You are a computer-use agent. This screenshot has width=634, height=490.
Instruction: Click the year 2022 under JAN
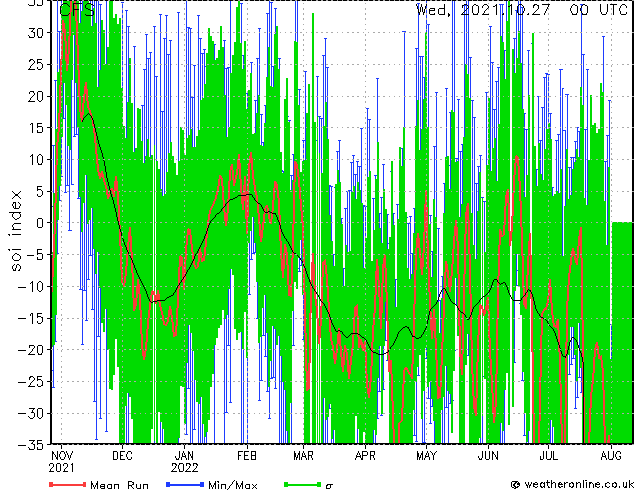point(184,468)
